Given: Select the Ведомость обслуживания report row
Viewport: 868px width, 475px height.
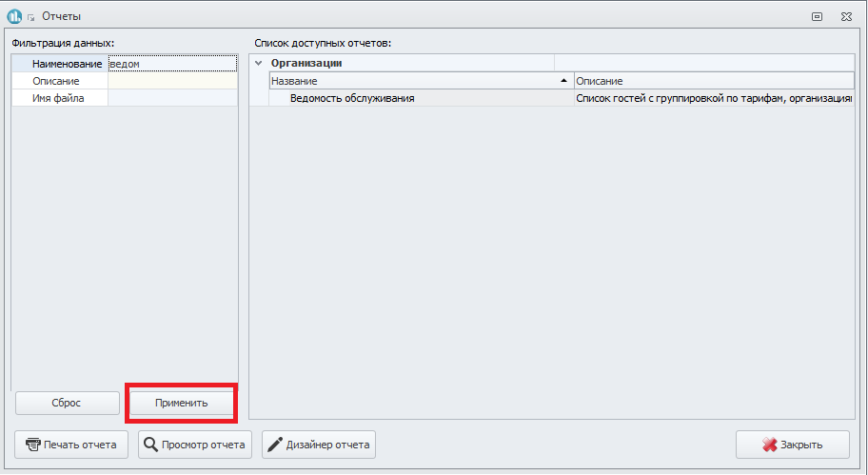Looking at the screenshot, I should coord(422,98).
